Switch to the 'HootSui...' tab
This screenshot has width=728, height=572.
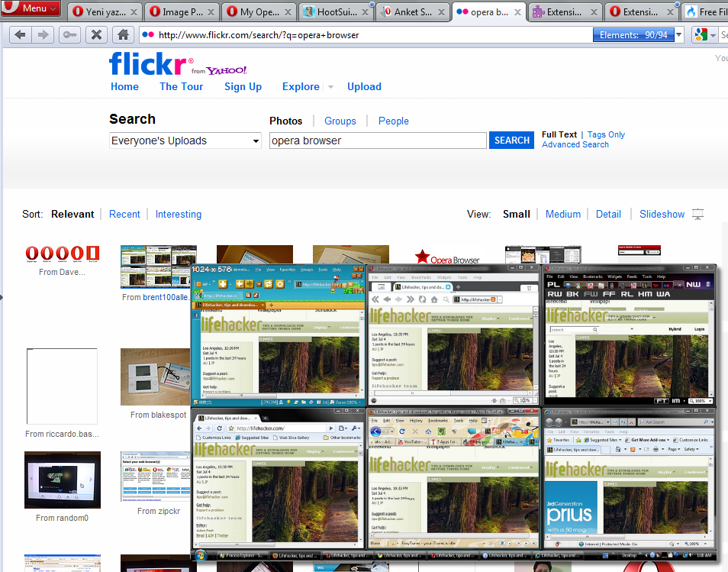pyautogui.click(x=336, y=11)
